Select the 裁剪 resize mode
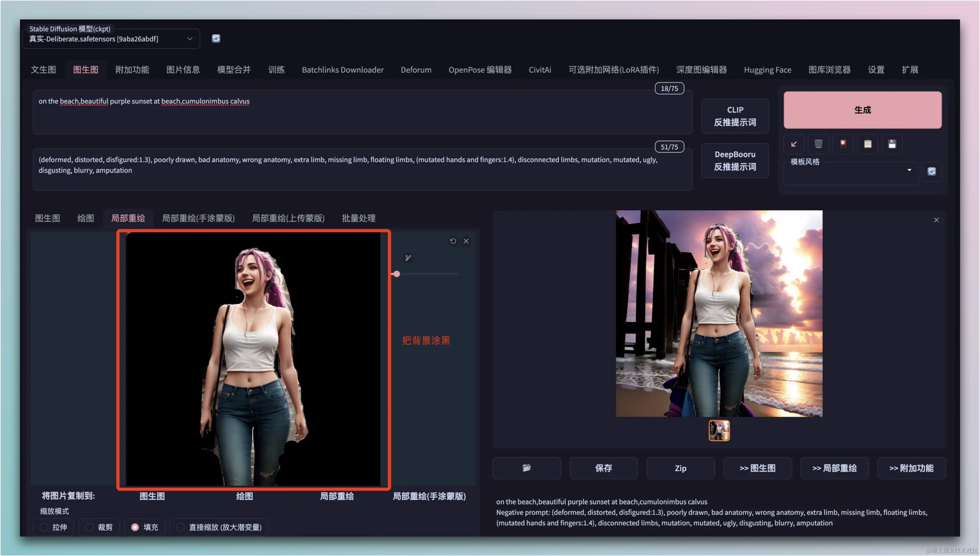 pos(90,527)
